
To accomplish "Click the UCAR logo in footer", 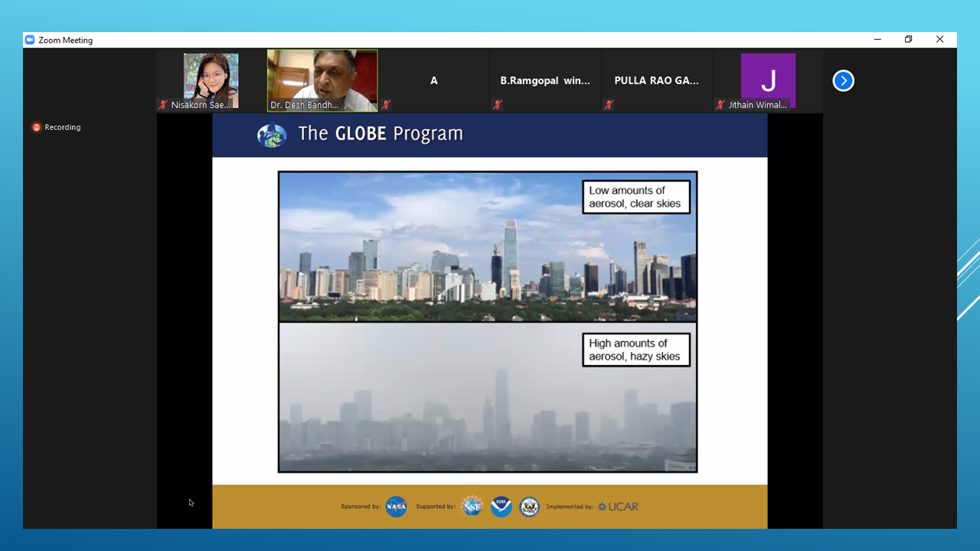I will [x=618, y=507].
